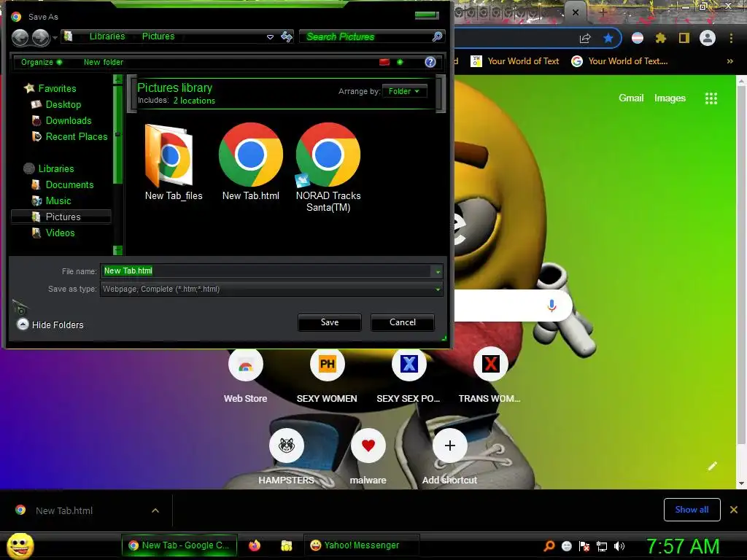Viewport: 747px width, 560px height.
Task: Open the Chrome extensions puzzle icon
Action: tap(661, 38)
